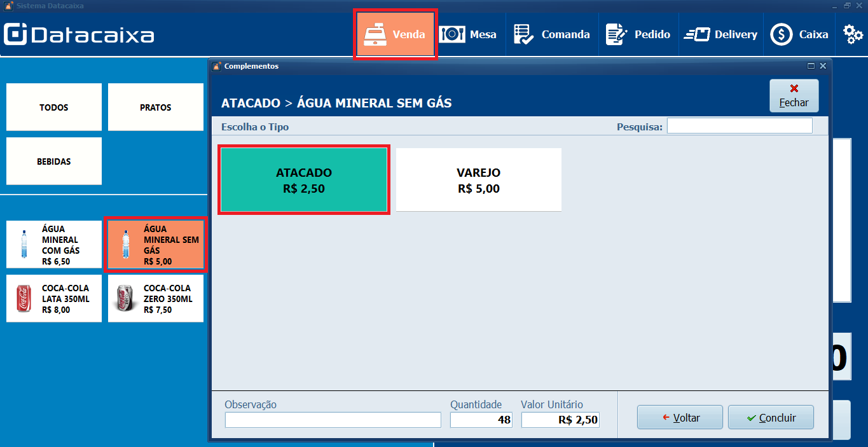Image resolution: width=868 pixels, height=447 pixels.
Task: Open the settings gear icon
Action: 852,34
